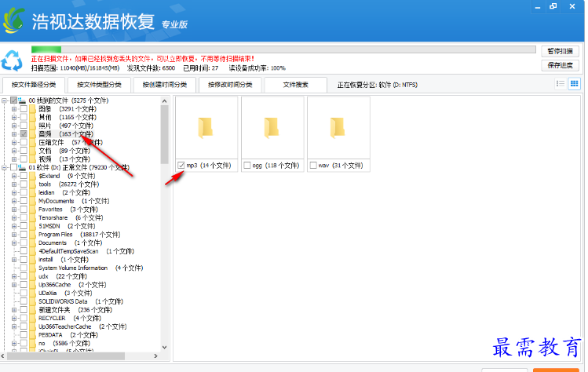
Task: Check the 01 软件 (D:) root checkbox
Action: coord(13,167)
